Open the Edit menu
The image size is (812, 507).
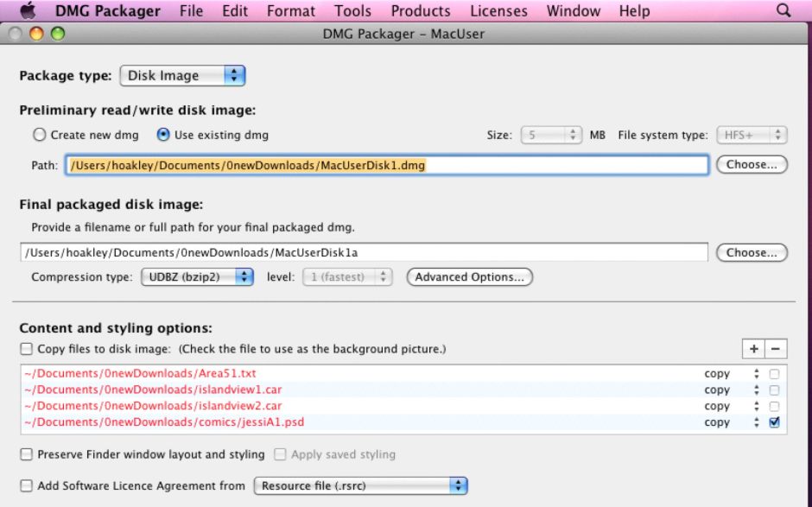pos(235,11)
